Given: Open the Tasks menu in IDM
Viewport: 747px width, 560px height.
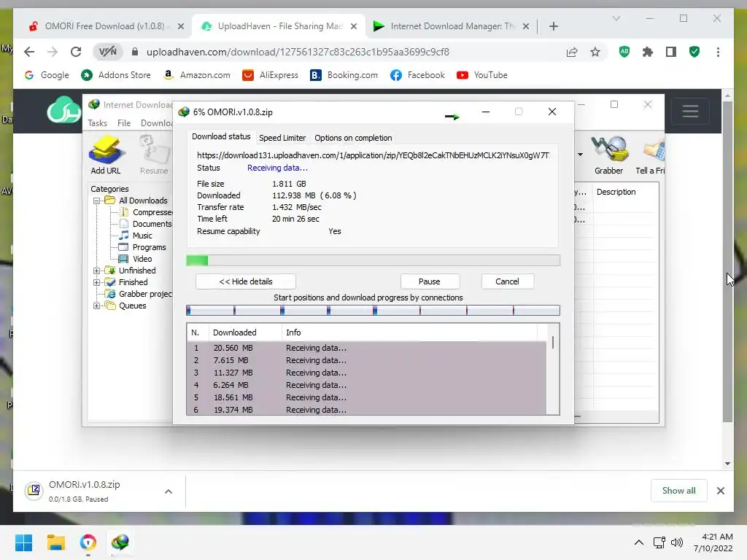Looking at the screenshot, I should pos(97,122).
